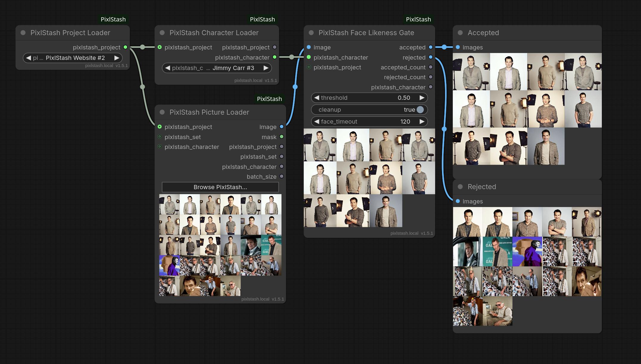Click the threshold 0.50 value field
641x364 pixels.
tap(369, 98)
